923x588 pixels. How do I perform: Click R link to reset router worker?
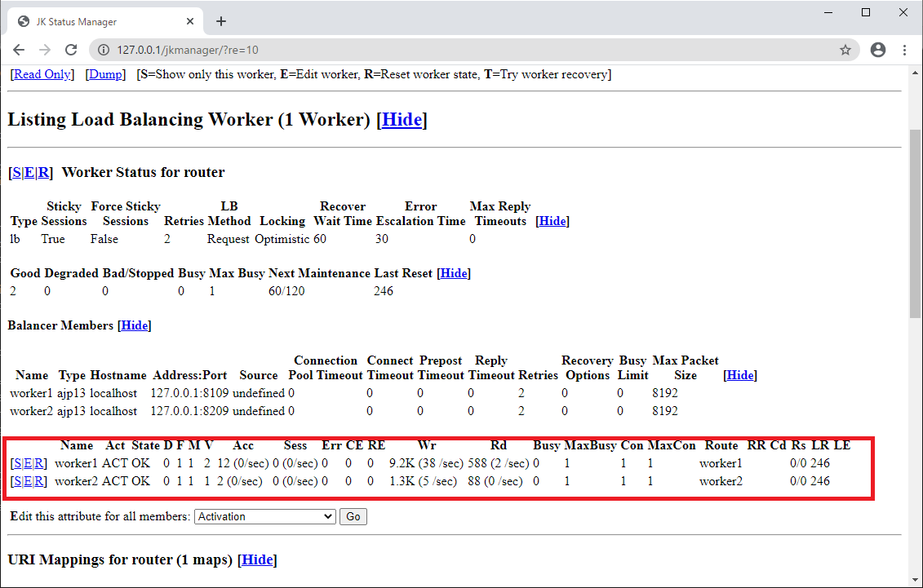[43, 172]
